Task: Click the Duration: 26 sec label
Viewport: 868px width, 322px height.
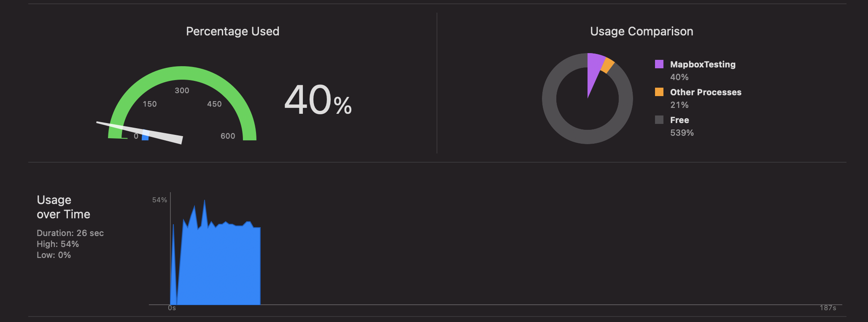Action: (x=70, y=233)
